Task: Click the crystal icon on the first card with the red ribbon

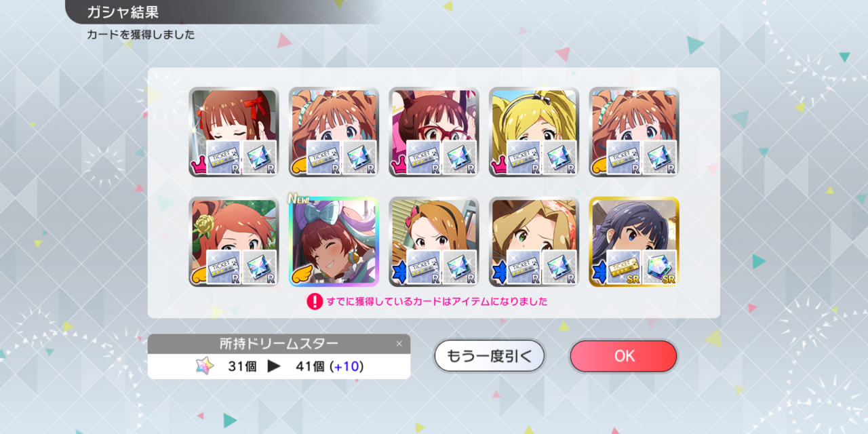Action: 259,157
